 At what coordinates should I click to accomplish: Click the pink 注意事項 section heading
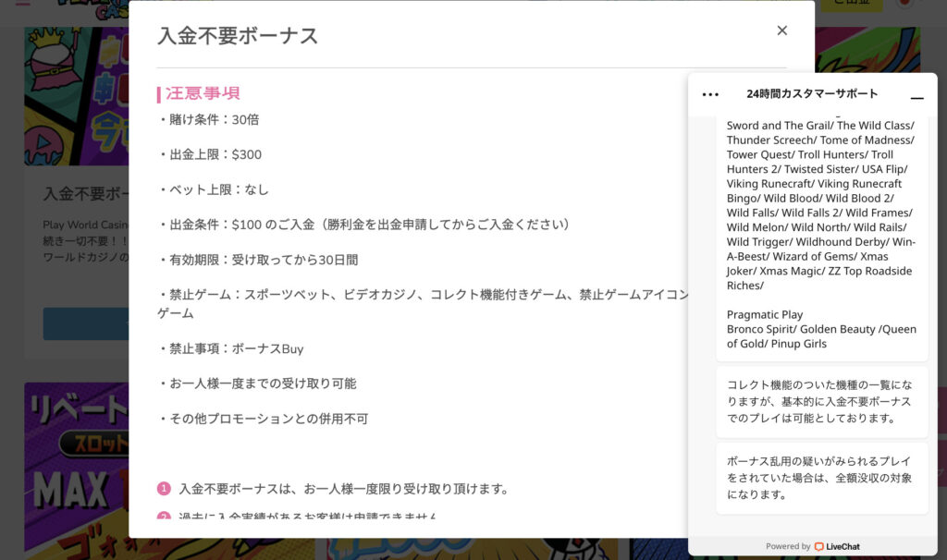click(x=203, y=93)
